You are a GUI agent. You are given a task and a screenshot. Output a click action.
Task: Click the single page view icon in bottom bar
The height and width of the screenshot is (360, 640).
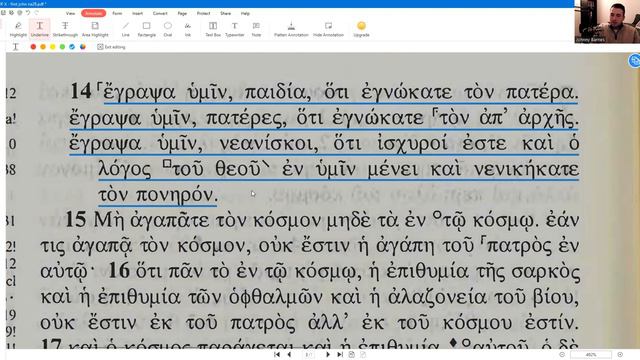click(x=351, y=355)
